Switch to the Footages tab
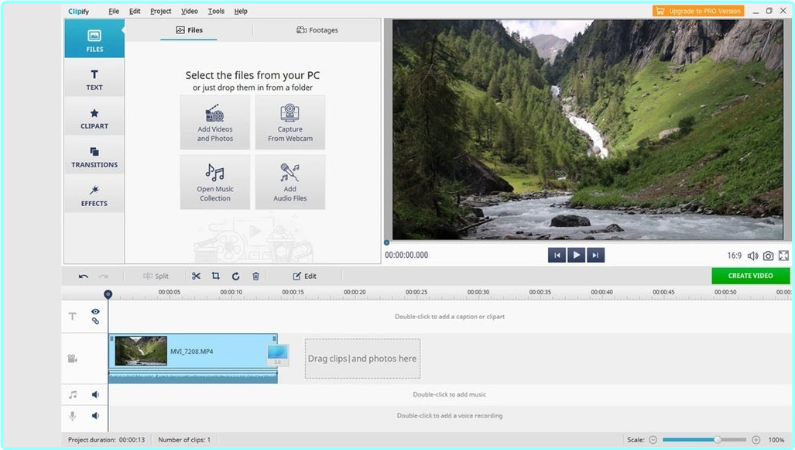 [317, 30]
